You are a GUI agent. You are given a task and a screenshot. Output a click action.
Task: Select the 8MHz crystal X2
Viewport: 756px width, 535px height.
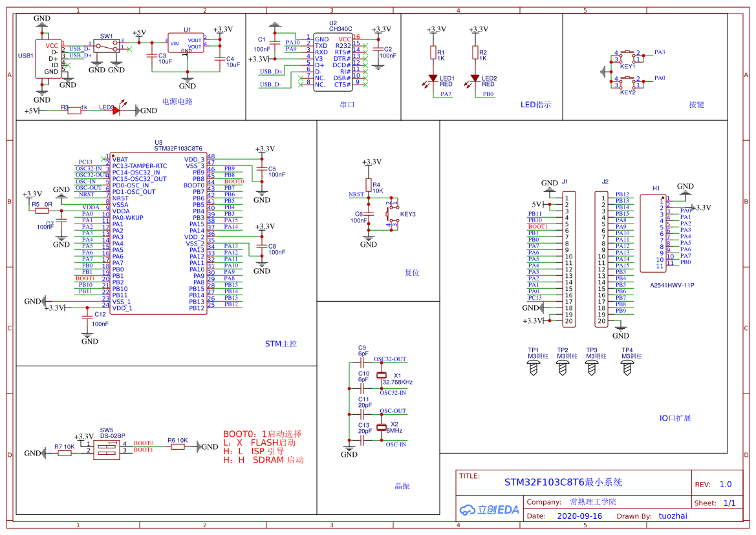pyautogui.click(x=382, y=428)
